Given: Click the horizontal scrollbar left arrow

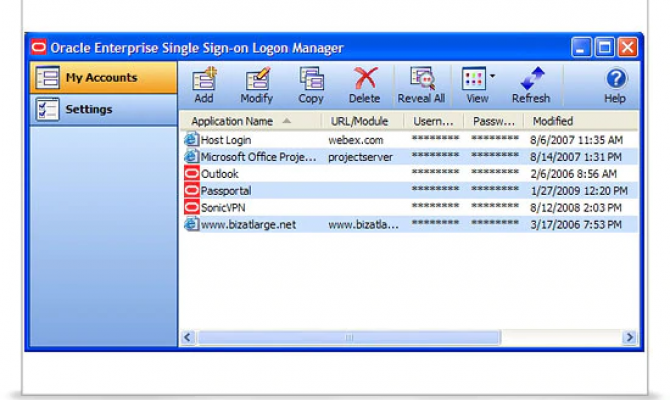Looking at the screenshot, I should point(188,338).
